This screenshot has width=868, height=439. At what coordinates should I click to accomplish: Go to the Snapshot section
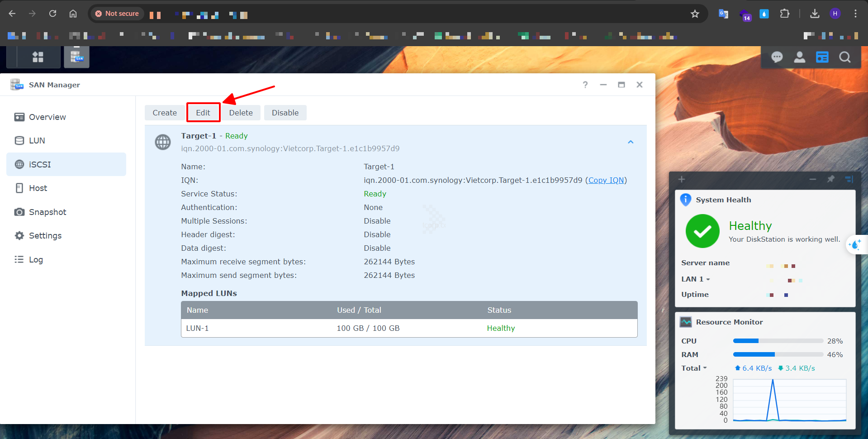point(47,212)
